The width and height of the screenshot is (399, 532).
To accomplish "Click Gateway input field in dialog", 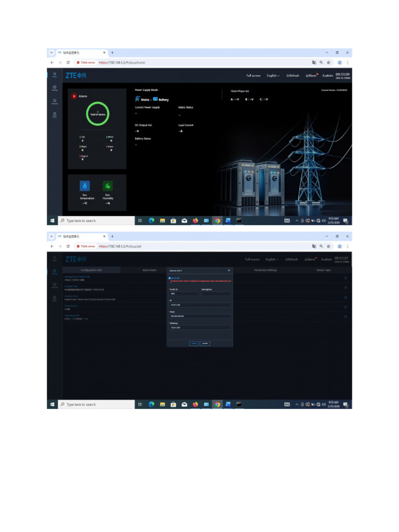I will click(x=200, y=327).
